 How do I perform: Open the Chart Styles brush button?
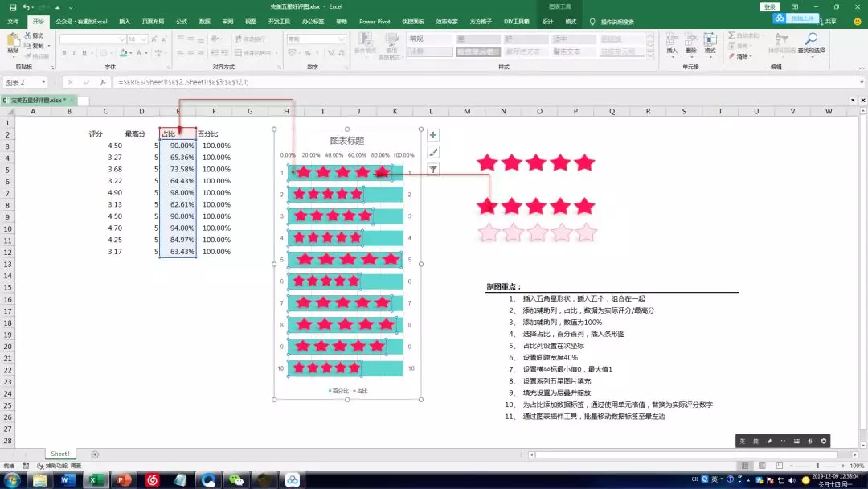coord(433,152)
